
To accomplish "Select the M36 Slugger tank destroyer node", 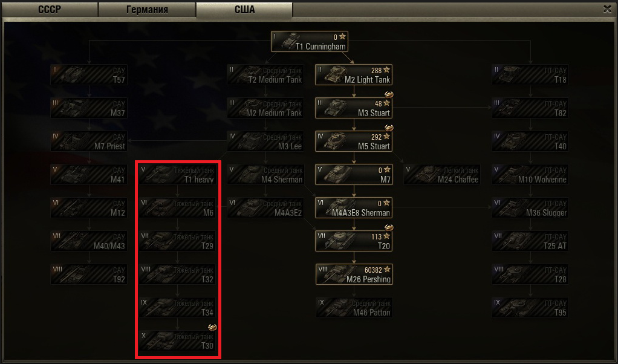I will pyautogui.click(x=530, y=207).
